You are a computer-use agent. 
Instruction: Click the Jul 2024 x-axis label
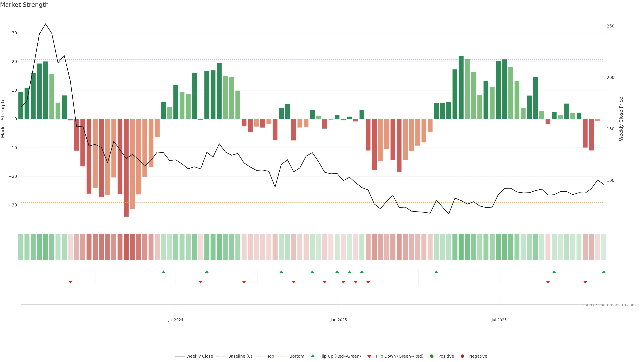[175, 320]
